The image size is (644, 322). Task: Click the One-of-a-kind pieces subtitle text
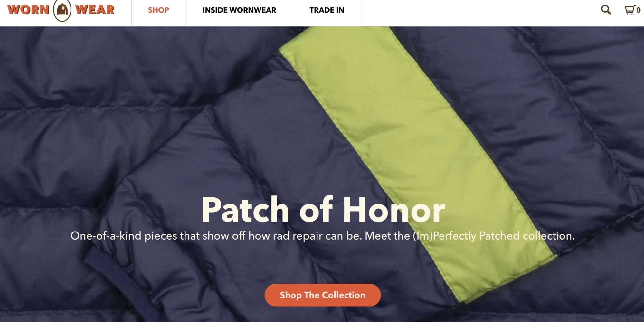[322, 236]
